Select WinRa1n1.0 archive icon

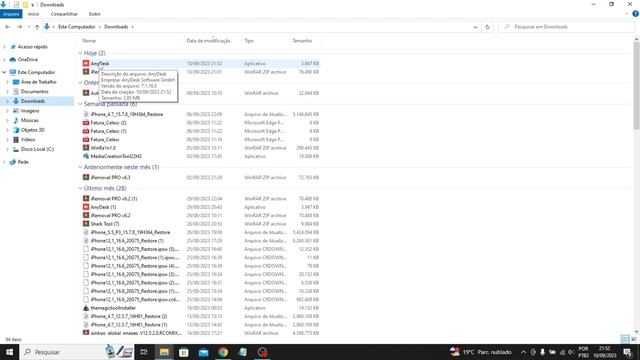(x=86, y=148)
